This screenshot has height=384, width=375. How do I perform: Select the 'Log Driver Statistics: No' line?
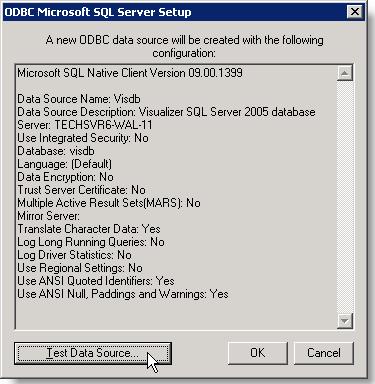74,255
